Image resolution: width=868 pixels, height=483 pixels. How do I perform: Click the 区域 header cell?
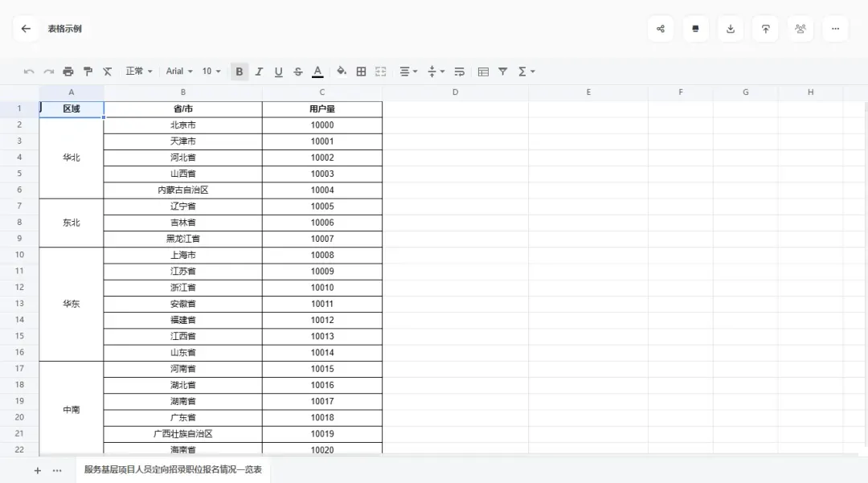pos(72,109)
